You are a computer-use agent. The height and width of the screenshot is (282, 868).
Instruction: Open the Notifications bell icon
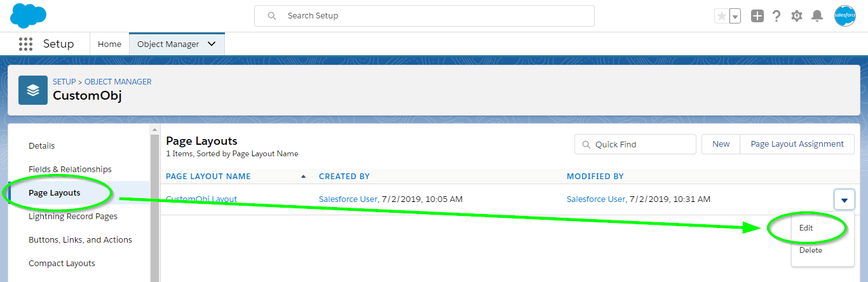point(818,16)
